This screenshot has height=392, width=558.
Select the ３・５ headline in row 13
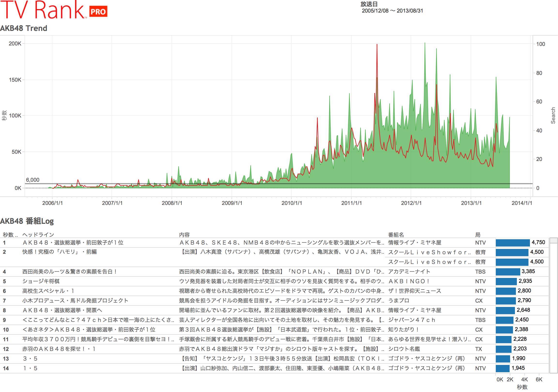pos(30,359)
